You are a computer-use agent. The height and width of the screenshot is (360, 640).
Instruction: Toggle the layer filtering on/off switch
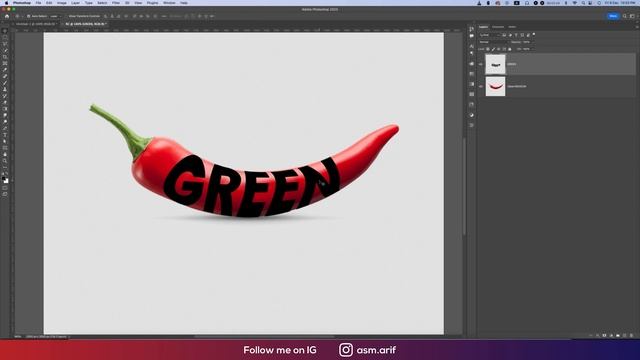coord(534,34)
